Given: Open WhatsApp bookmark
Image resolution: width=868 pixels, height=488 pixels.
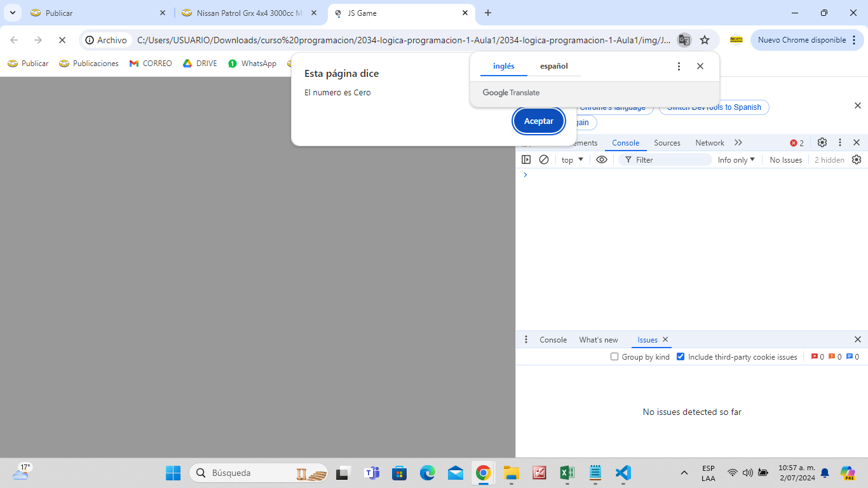Looking at the screenshot, I should (x=252, y=64).
